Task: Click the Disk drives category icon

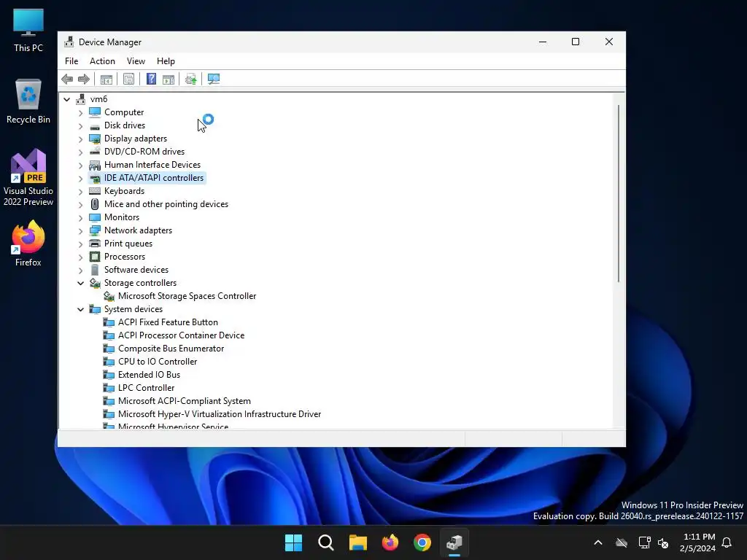Action: point(95,125)
